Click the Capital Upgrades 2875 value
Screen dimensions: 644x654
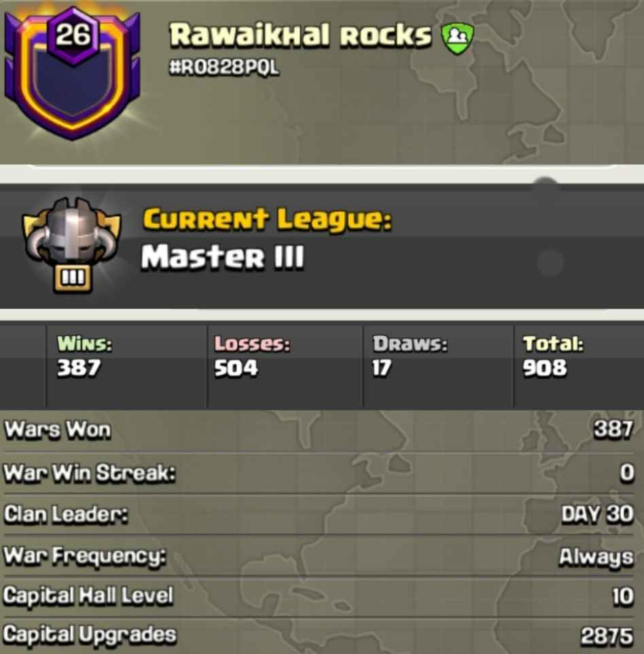pyautogui.click(x=607, y=636)
